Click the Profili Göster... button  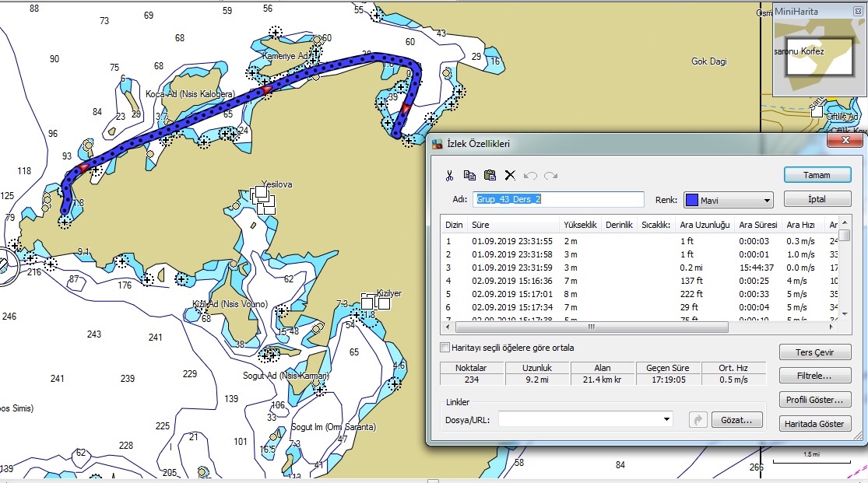814,400
